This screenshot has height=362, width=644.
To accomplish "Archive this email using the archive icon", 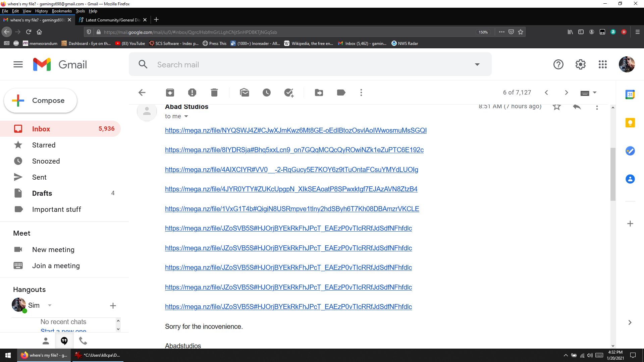I will pyautogui.click(x=170, y=93).
